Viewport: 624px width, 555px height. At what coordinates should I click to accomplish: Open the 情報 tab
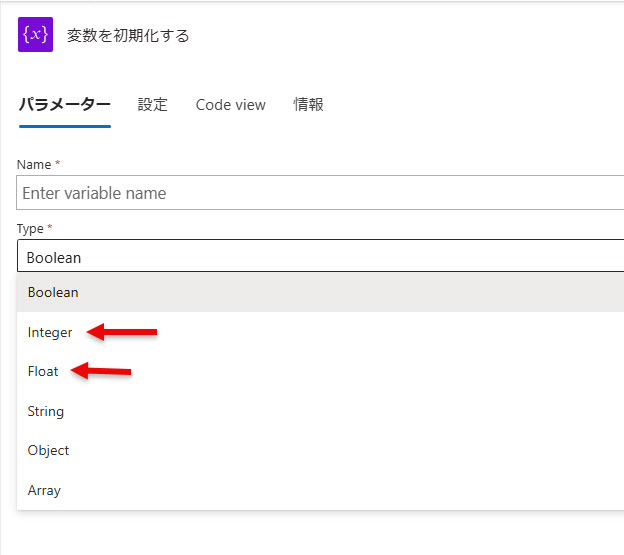point(308,105)
